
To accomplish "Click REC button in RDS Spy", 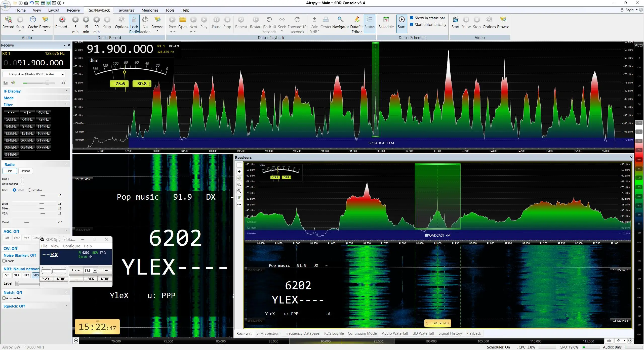I will click(x=91, y=279).
